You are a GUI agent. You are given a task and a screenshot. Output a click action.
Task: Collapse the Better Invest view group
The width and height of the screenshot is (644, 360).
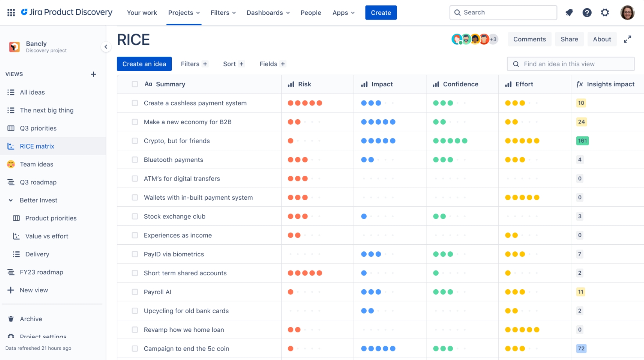click(10, 200)
